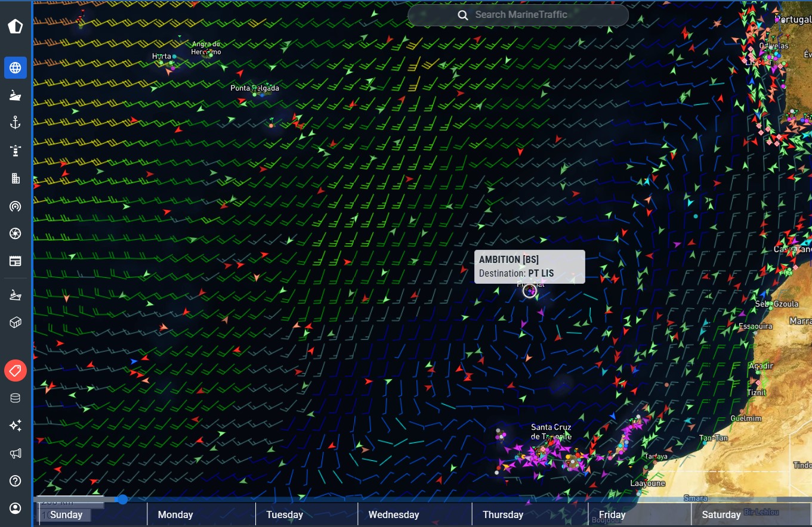Open the AI sparkles icon
The width and height of the screenshot is (812, 527).
pyautogui.click(x=16, y=426)
